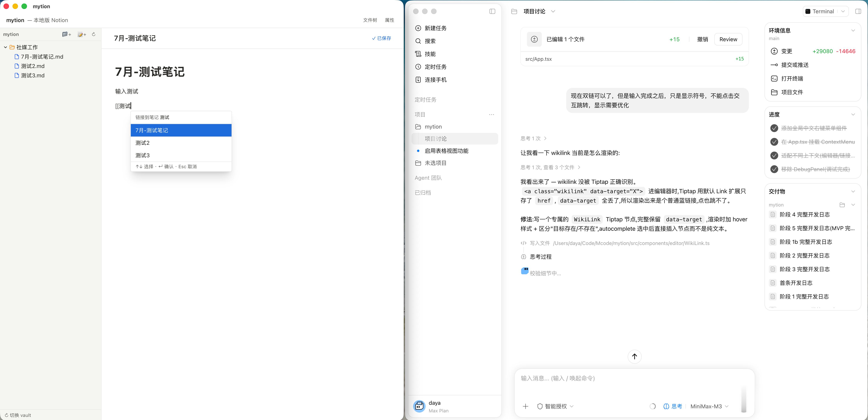Open 首条开发日志 document
Screen dimensions: 868x420
(x=796, y=283)
